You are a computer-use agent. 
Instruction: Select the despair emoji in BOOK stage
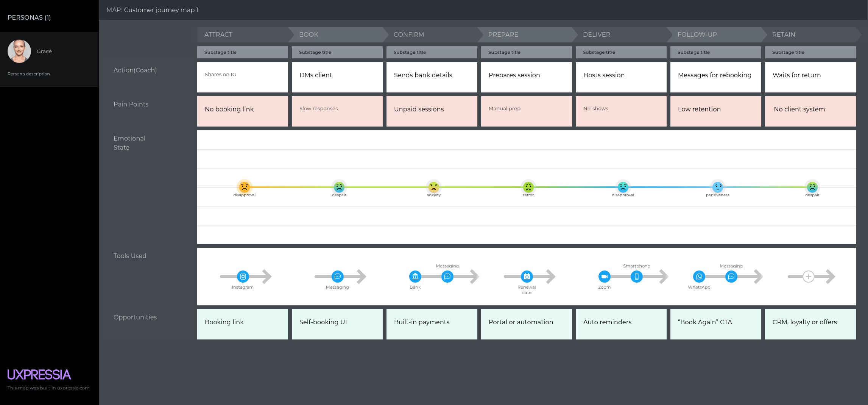click(339, 187)
